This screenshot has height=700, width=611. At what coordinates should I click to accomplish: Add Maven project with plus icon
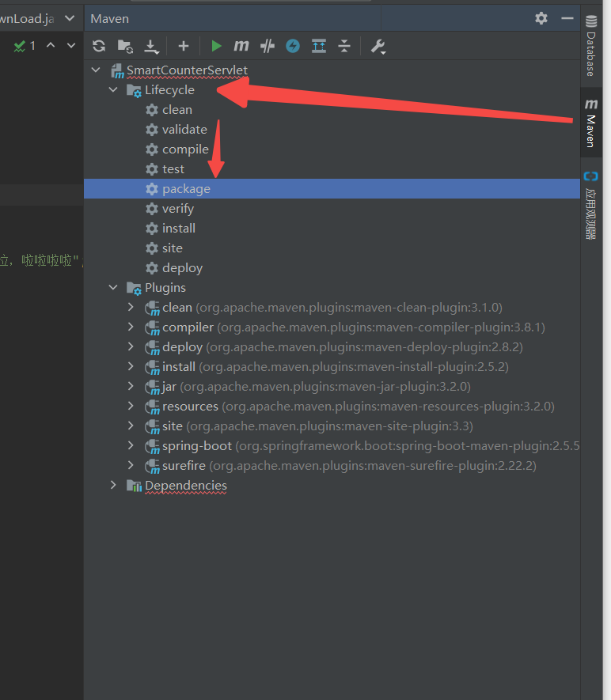183,46
